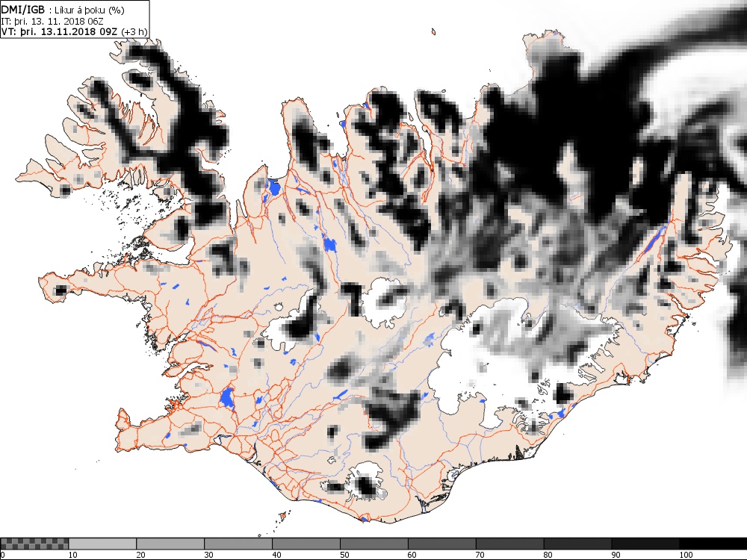This screenshot has width=747, height=560.
Task: Select legend swatch between 80 and 90
Action: click(x=577, y=544)
